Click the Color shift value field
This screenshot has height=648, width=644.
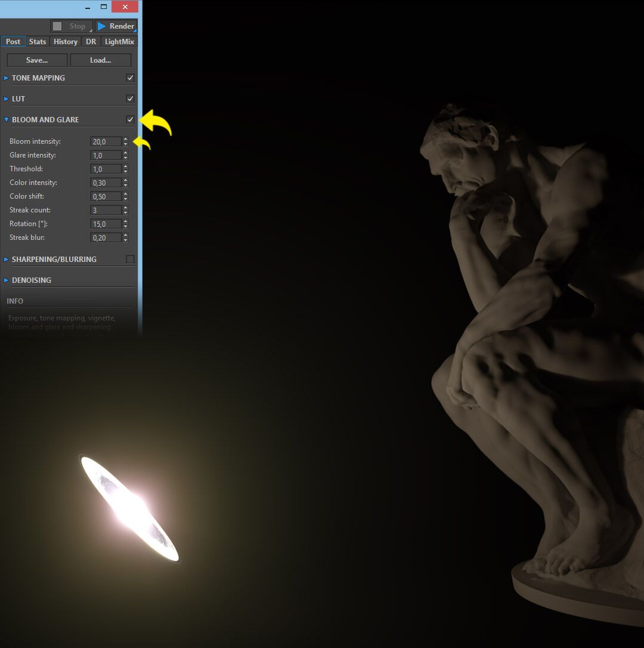[x=106, y=196]
